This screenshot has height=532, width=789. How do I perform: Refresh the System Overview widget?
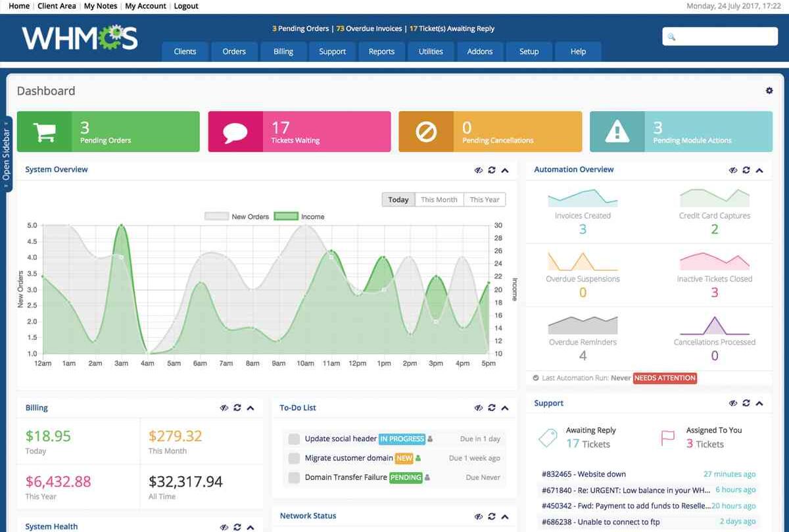492,170
